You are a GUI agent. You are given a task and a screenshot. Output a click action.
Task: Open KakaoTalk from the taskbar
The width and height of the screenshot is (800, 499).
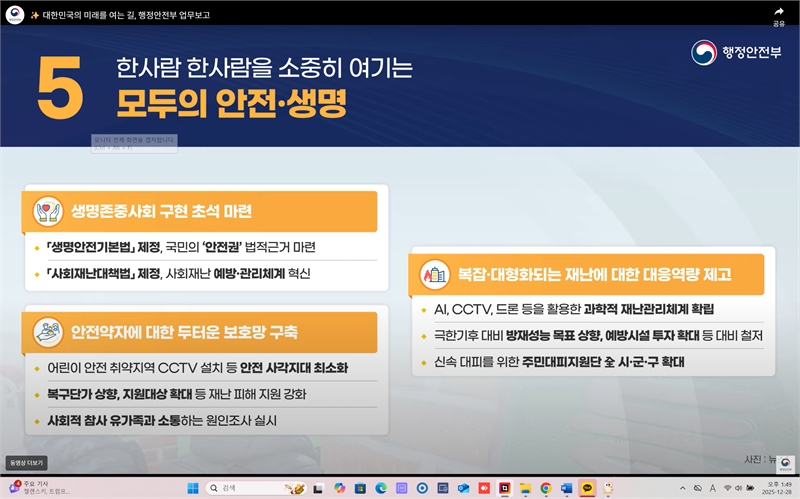(x=587, y=488)
